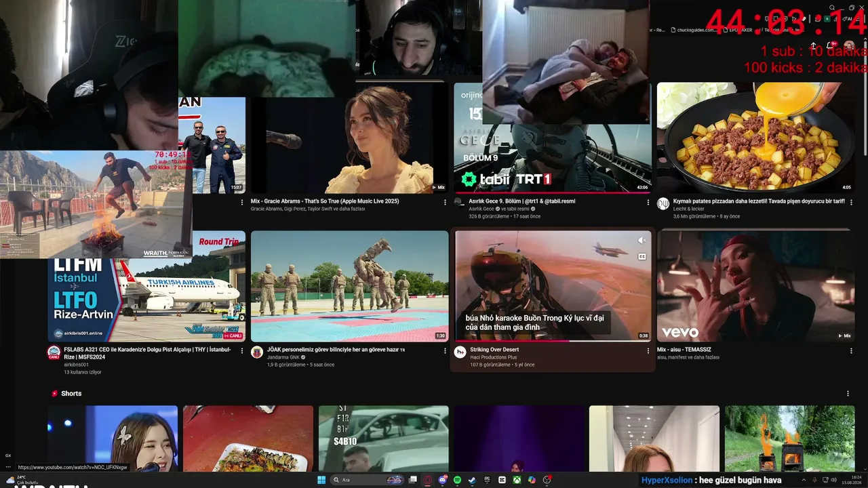Open the Kıymalı patates recipe thumbnail
The width and height of the screenshot is (868, 488).
pyautogui.click(x=755, y=138)
